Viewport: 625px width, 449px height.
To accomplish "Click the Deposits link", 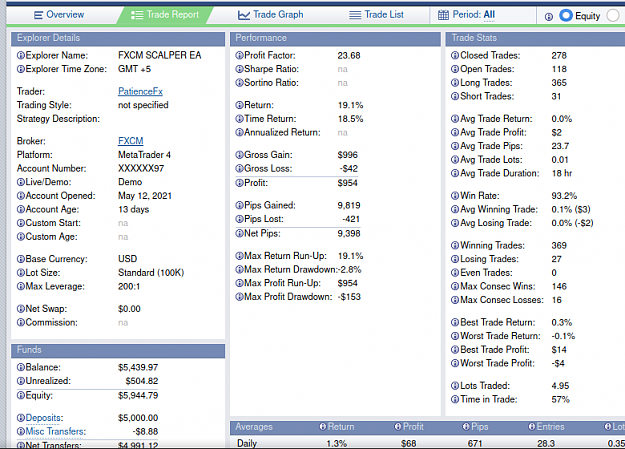I will 44,417.
